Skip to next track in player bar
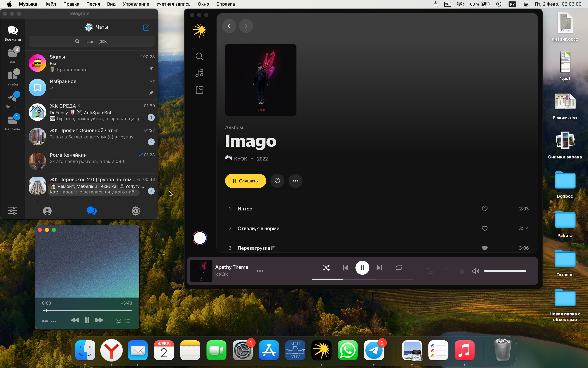 click(x=379, y=268)
